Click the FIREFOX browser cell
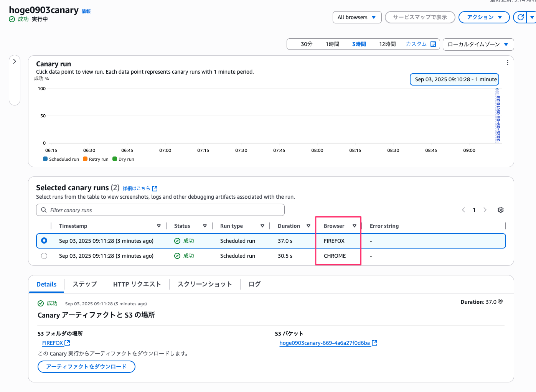The height and width of the screenshot is (392, 536). pyautogui.click(x=334, y=241)
